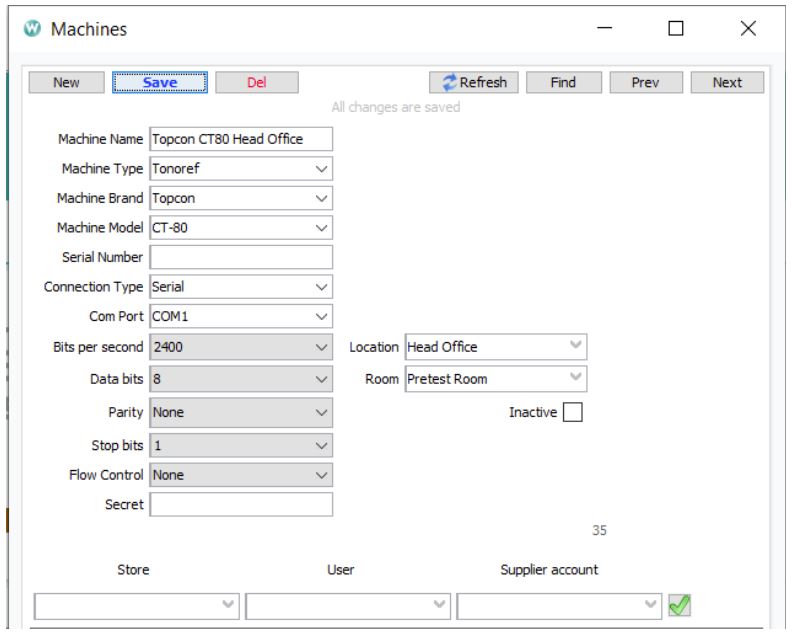Click the red Del button
Viewport: 792px width, 638px height.
pyautogui.click(x=256, y=83)
